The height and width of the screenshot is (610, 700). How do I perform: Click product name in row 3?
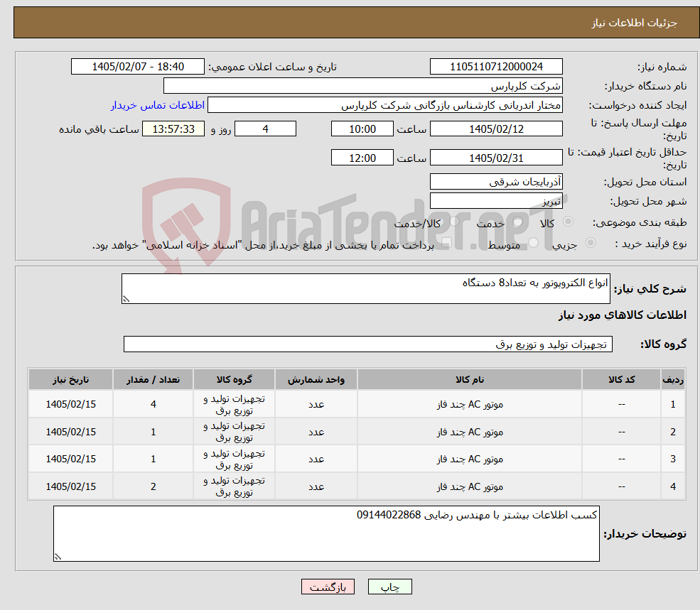tap(470, 459)
